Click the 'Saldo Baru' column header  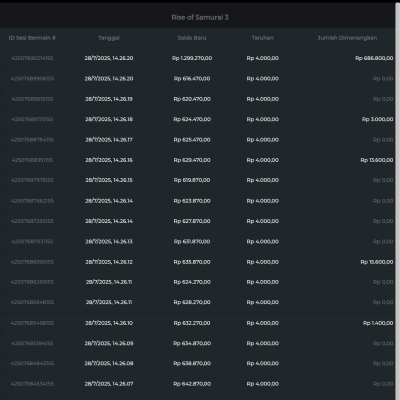192,38
